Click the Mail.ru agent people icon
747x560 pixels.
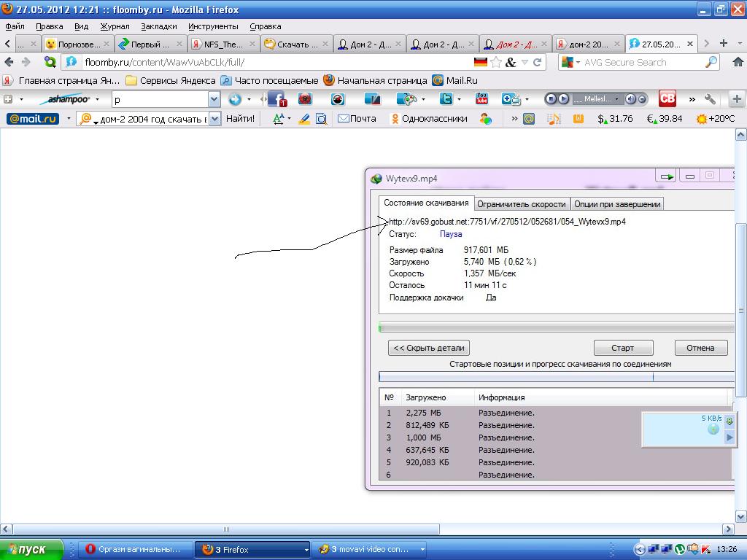pyautogui.click(x=486, y=119)
